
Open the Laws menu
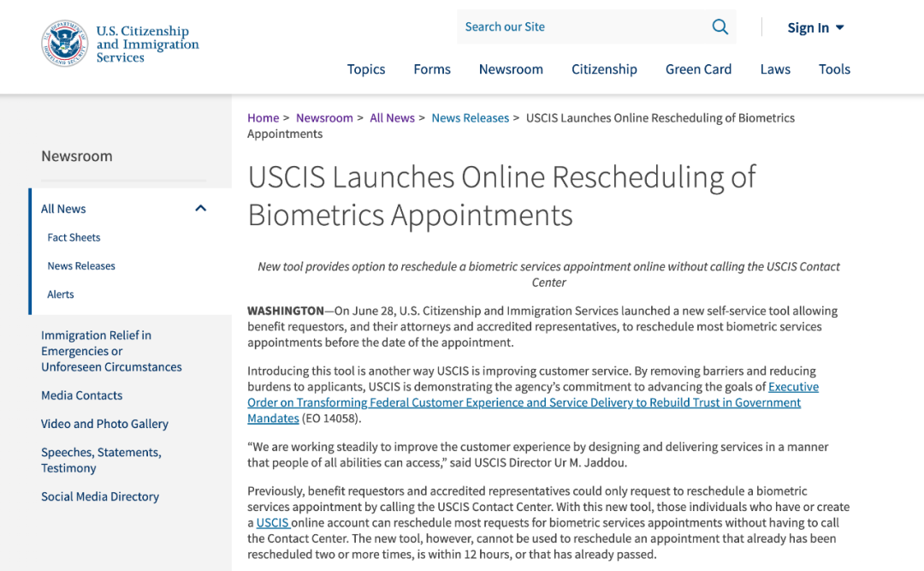coord(775,69)
